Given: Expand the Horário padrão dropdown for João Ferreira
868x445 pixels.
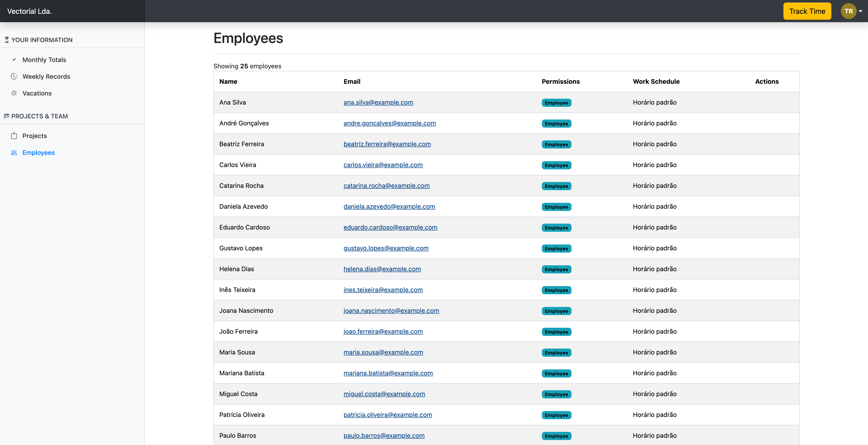Looking at the screenshot, I should (x=655, y=331).
